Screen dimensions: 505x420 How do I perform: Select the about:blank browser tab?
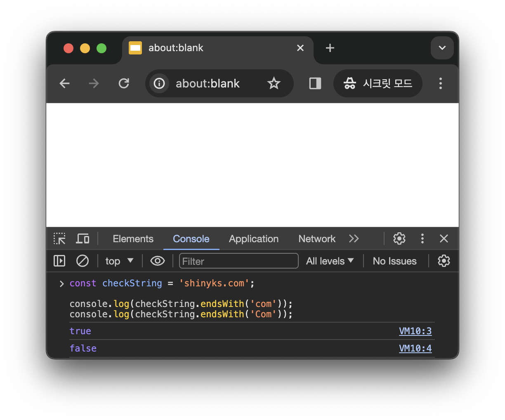[218, 48]
